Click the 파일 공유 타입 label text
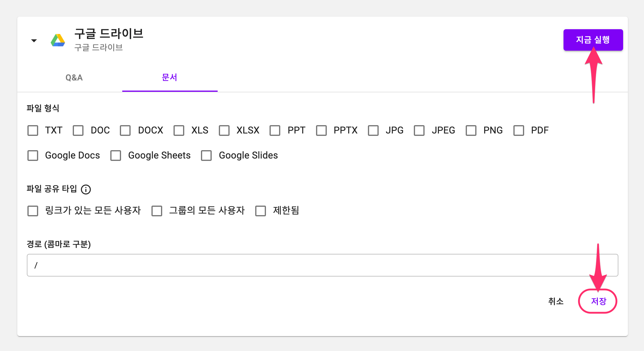The image size is (644, 351). 52,189
